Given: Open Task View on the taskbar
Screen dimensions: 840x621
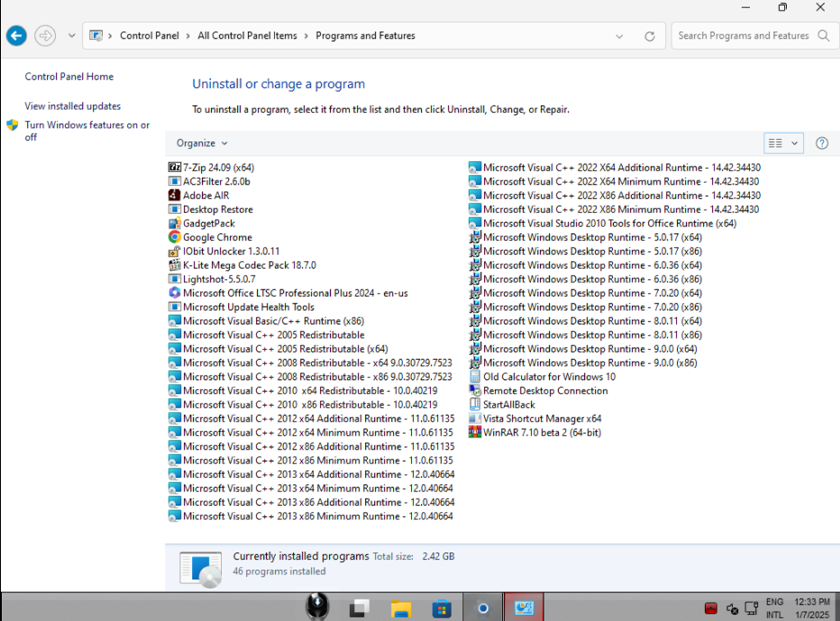Looking at the screenshot, I should 360,608.
